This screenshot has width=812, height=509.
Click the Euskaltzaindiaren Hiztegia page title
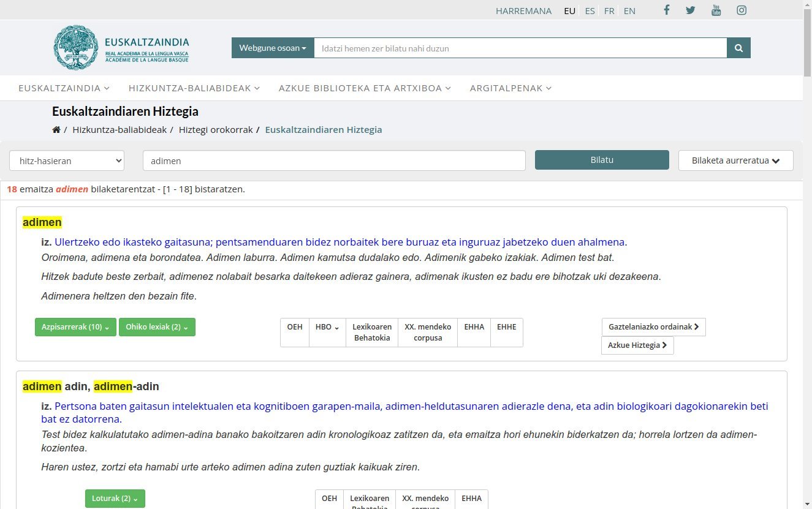[x=125, y=111]
